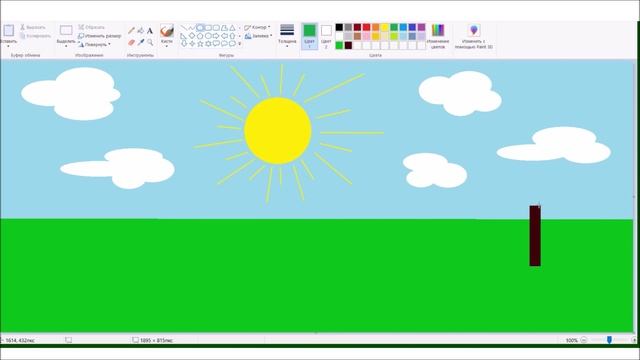
Task: Choose the Right arrow shape
Action: [216, 36]
